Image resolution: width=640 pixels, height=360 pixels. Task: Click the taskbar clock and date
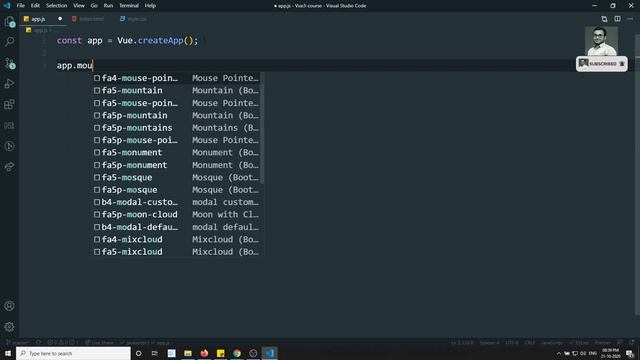[x=610, y=353]
